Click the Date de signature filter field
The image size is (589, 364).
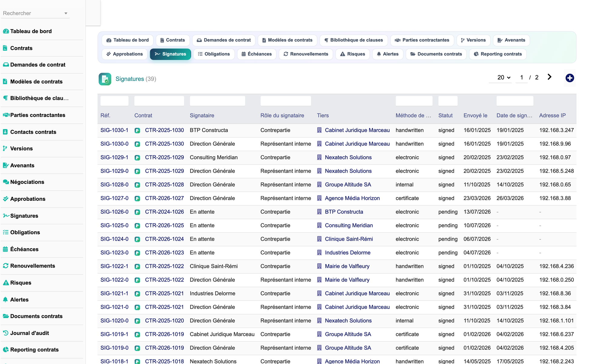(515, 101)
